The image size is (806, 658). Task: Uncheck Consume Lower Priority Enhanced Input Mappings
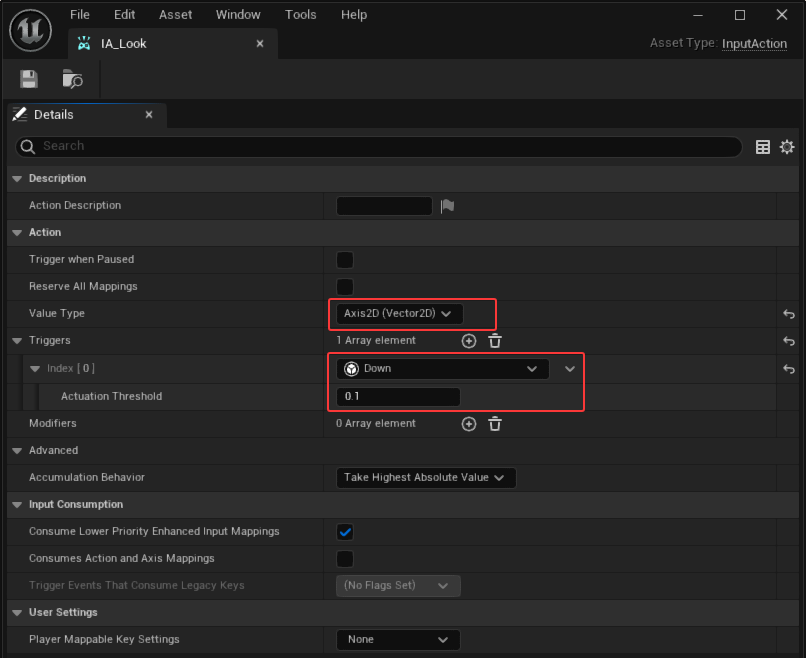(x=345, y=532)
